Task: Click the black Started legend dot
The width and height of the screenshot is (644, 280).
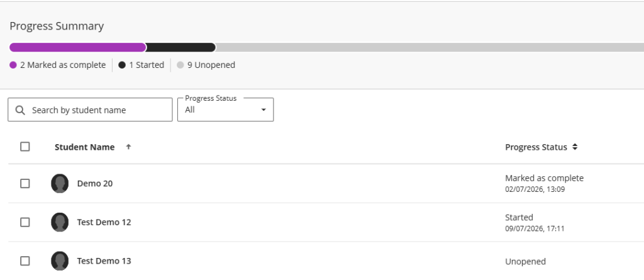Action: [122, 65]
